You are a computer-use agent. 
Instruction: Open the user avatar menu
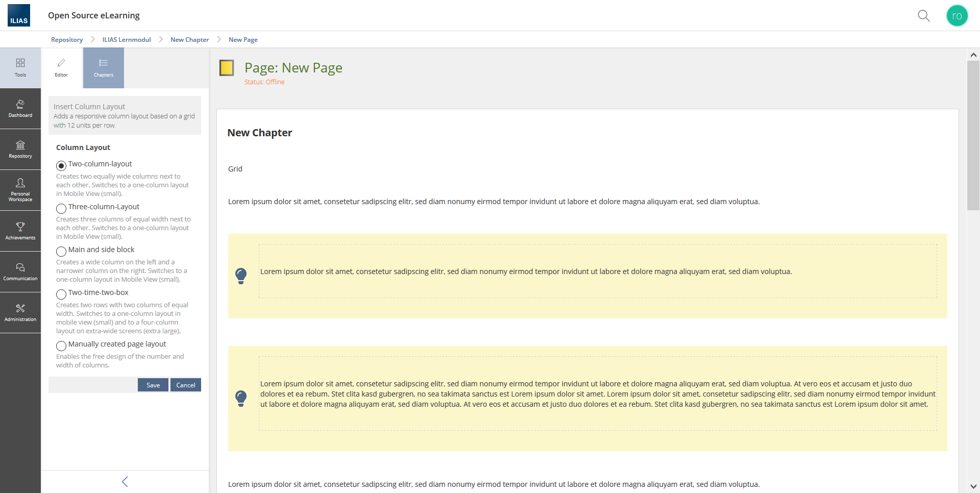[957, 16]
